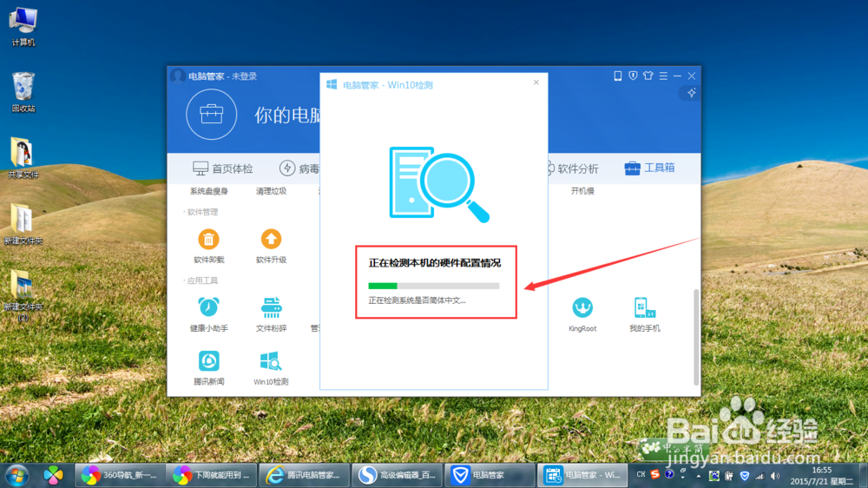Screen dimensions: 868x488
Task: Click the blue help question icon in tray
Action: tap(669, 474)
